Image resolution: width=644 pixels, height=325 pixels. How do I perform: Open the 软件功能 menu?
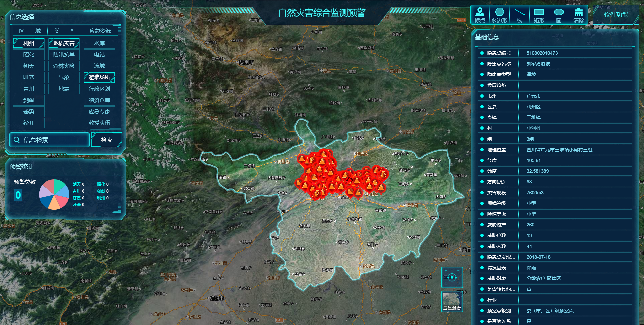(616, 15)
